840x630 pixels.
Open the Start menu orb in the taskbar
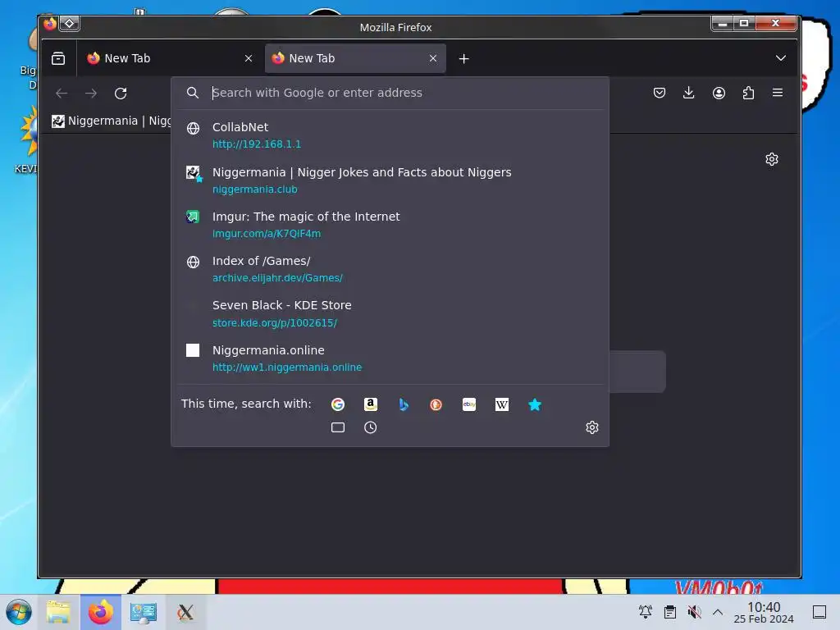pos(19,612)
